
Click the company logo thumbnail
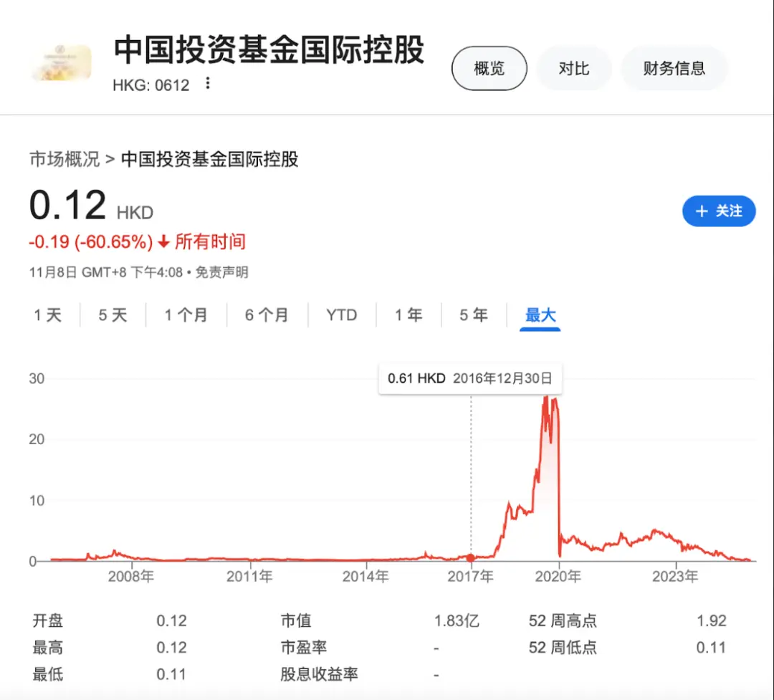point(61,63)
